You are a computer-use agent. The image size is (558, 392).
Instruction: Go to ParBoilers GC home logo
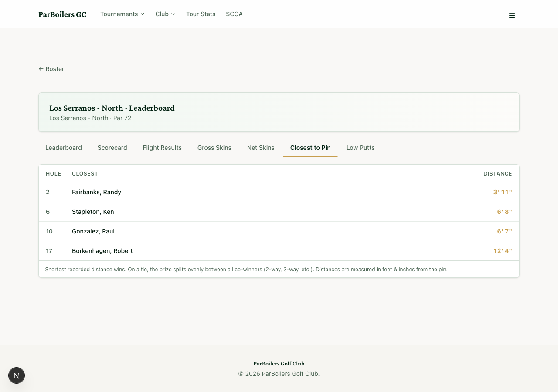pyautogui.click(x=62, y=14)
